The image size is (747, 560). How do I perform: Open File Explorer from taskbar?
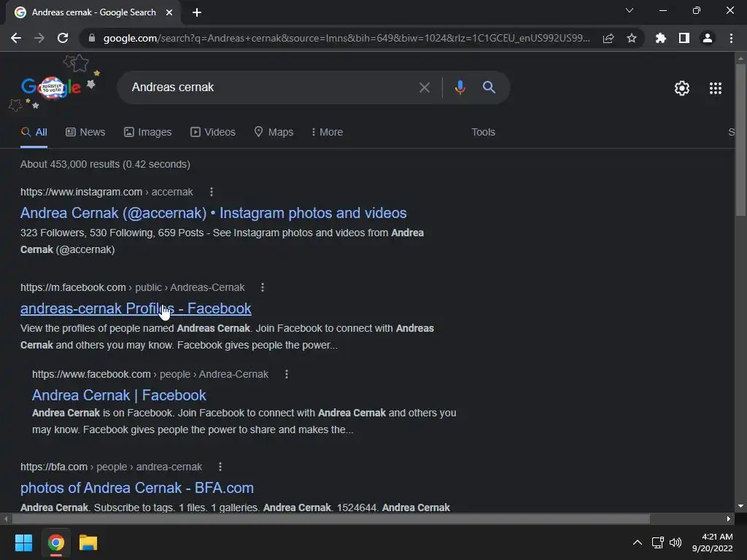88,542
